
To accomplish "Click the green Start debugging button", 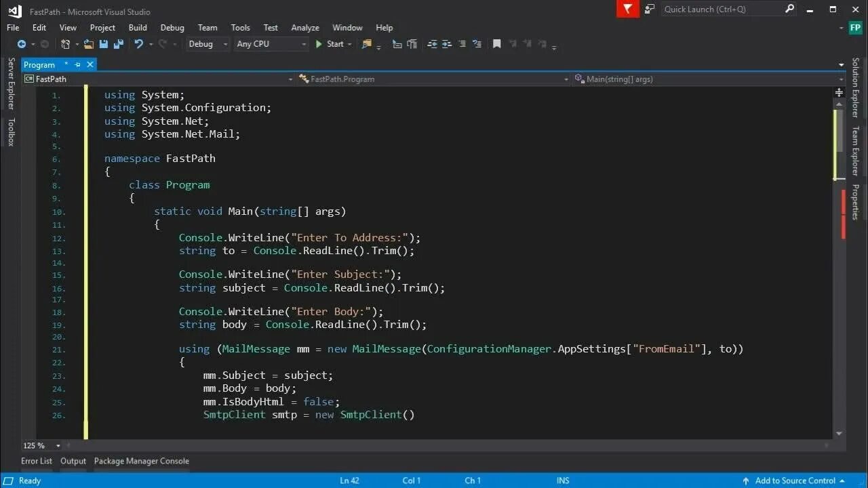I will [x=330, y=44].
